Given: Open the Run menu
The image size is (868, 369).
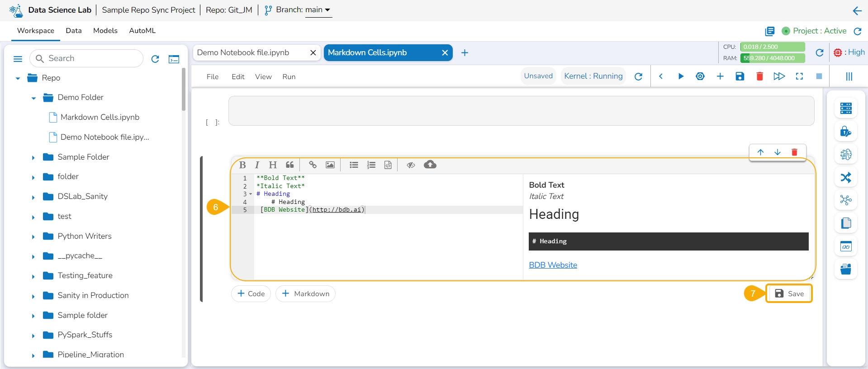Looking at the screenshot, I should (x=289, y=77).
